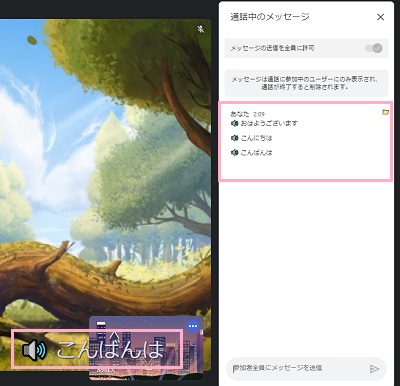Screen dimensions: 400x386
Task: Click the city skyline self-view thumbnail
Action: point(146,348)
